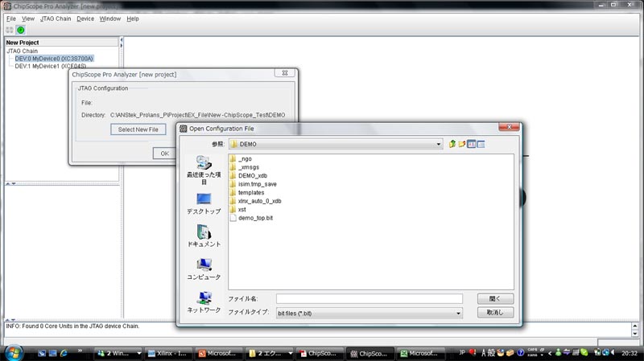Click console scrollbar up arrow

tap(635, 326)
